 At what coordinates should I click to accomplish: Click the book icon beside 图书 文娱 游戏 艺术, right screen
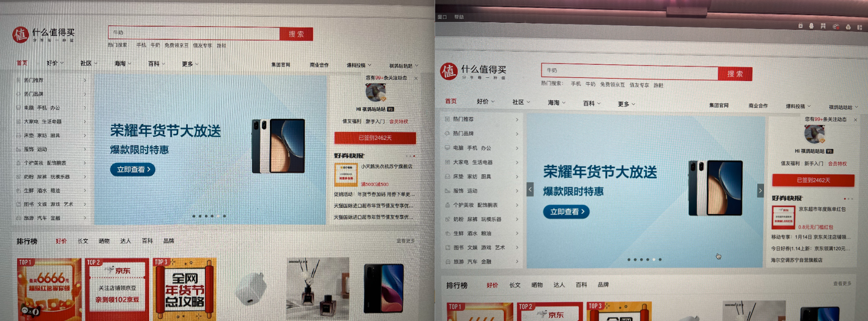447,248
